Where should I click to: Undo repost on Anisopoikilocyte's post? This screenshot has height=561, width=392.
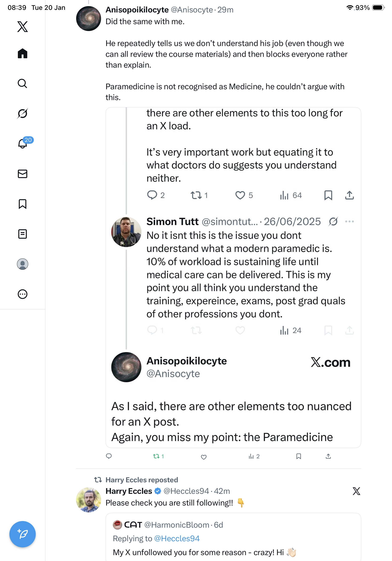(158, 456)
